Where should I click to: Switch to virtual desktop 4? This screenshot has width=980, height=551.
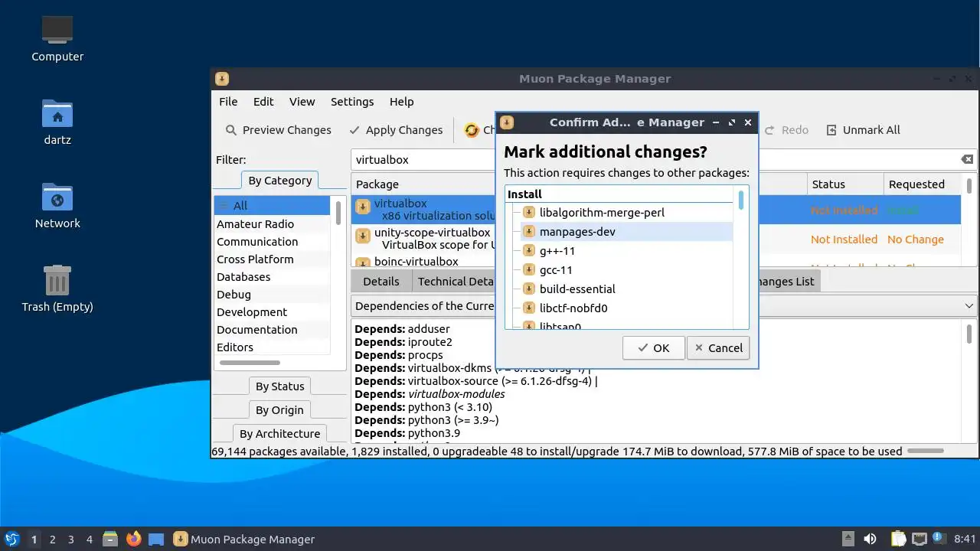pos(89,539)
